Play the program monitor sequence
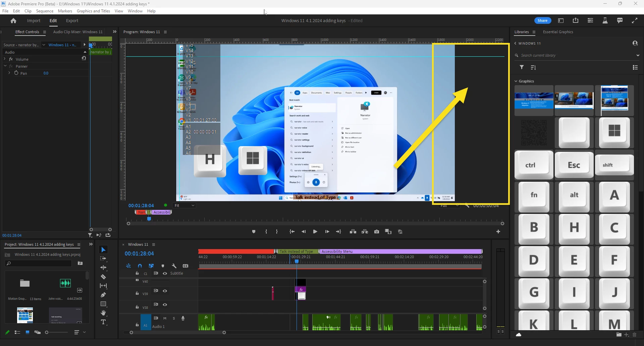 [x=315, y=232]
